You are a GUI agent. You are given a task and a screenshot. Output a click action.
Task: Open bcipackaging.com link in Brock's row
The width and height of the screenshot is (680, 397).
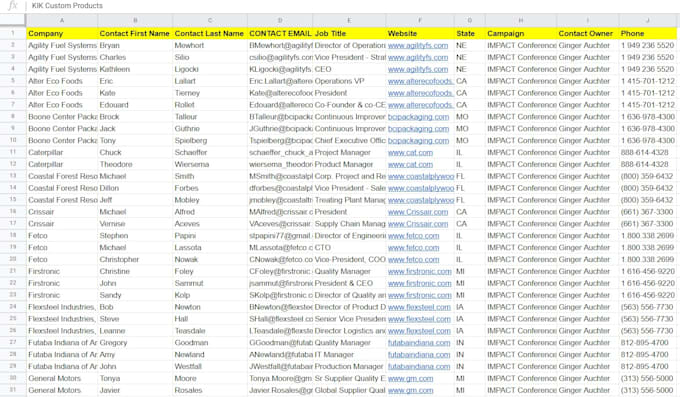point(418,117)
